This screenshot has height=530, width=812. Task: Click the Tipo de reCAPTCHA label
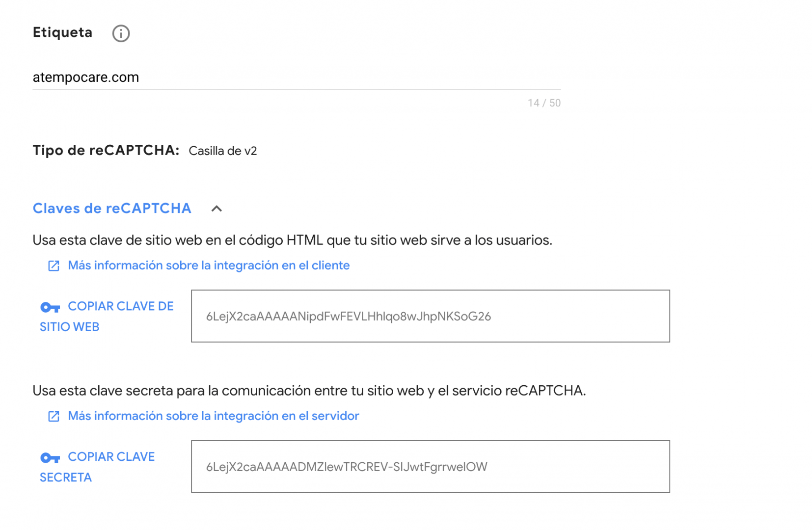[x=106, y=150]
